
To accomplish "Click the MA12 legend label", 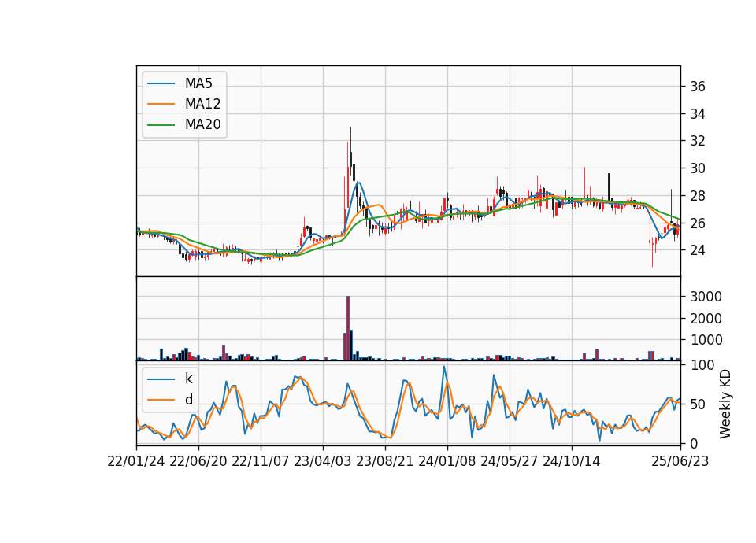I will 202,104.
